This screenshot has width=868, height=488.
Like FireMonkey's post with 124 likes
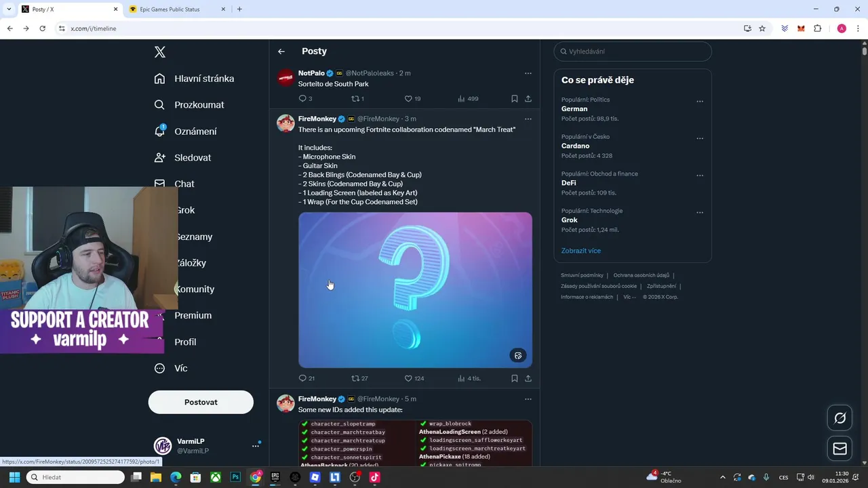pos(408,378)
